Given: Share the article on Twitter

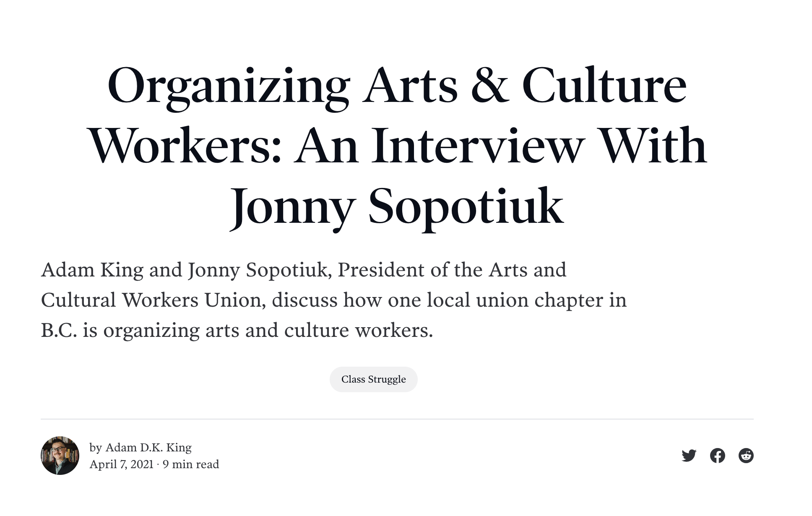Looking at the screenshot, I should pos(689,456).
